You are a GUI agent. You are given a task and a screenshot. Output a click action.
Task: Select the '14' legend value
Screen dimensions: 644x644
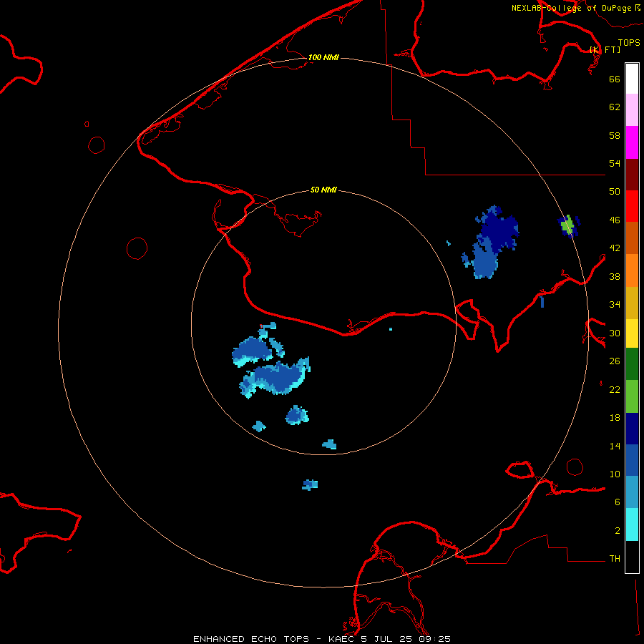click(x=615, y=446)
